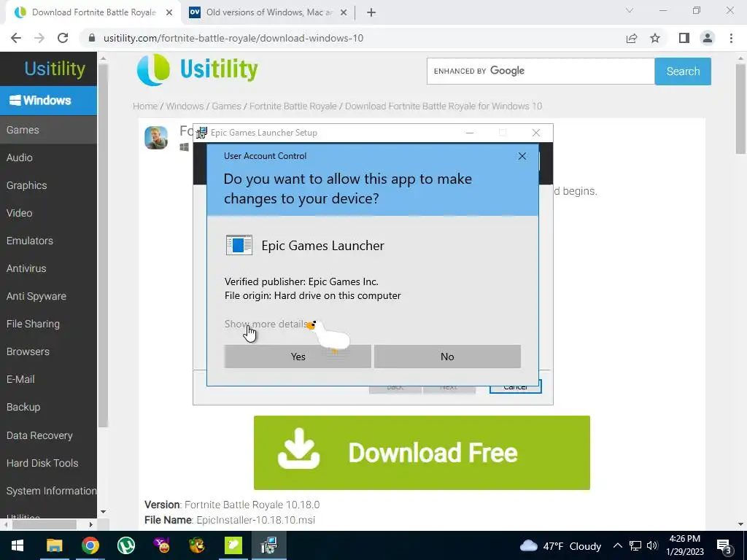Open a new browser tab
Screen dimensions: 747x560
[x=371, y=13]
